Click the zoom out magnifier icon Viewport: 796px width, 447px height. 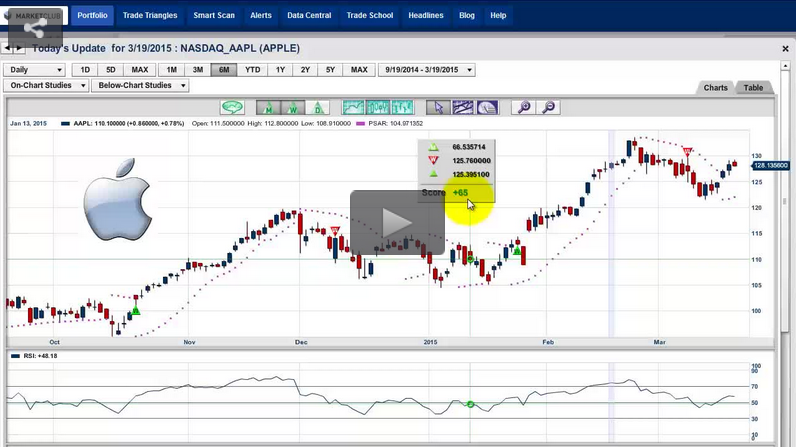click(x=548, y=107)
